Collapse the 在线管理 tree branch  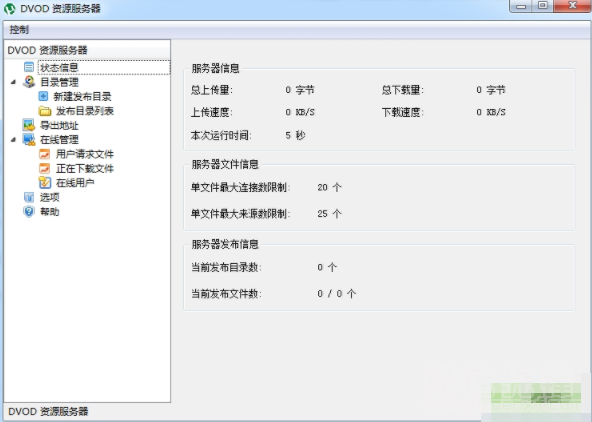pyautogui.click(x=14, y=140)
